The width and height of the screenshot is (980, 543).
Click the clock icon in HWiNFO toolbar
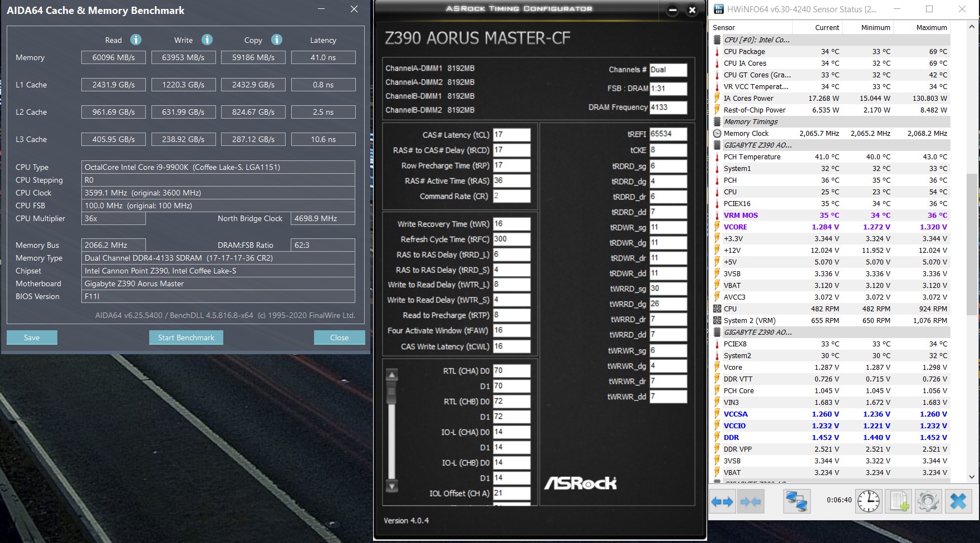tap(869, 501)
